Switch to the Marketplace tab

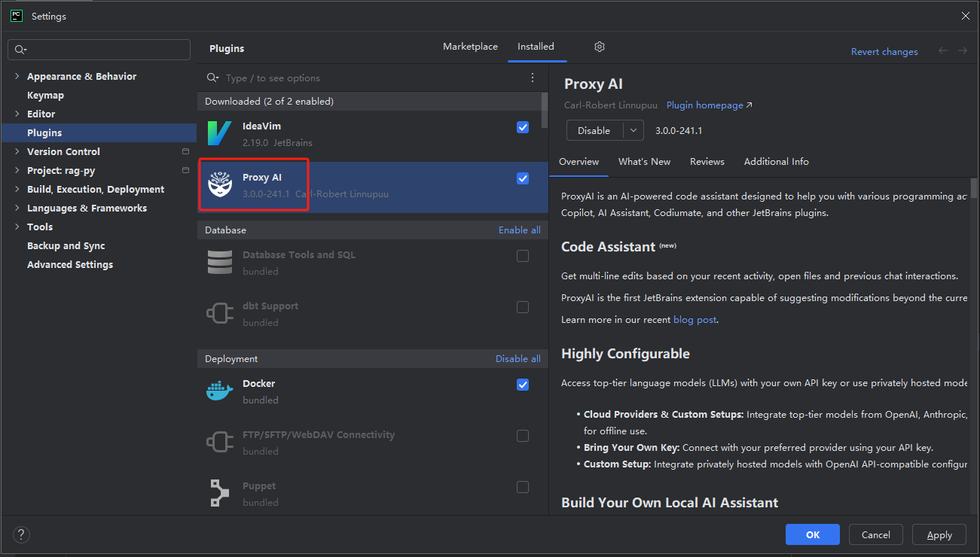[x=470, y=47]
